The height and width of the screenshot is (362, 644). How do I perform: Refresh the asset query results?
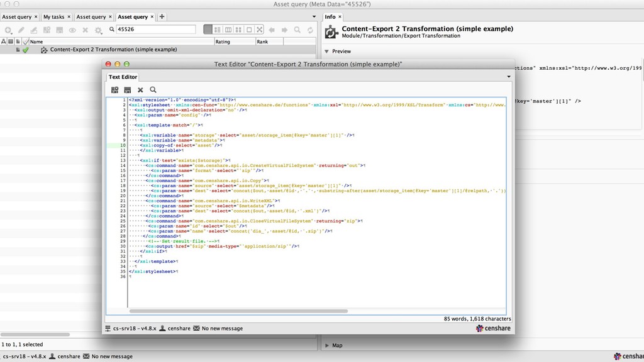click(309, 30)
